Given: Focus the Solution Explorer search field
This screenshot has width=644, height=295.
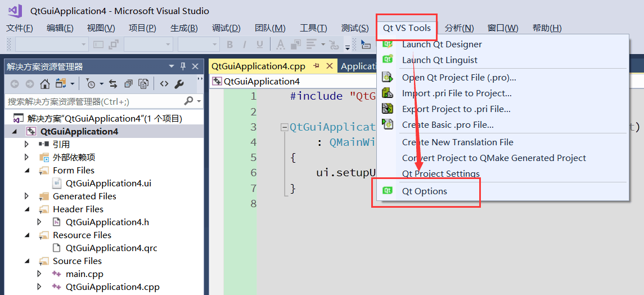Looking at the screenshot, I should tap(94, 101).
